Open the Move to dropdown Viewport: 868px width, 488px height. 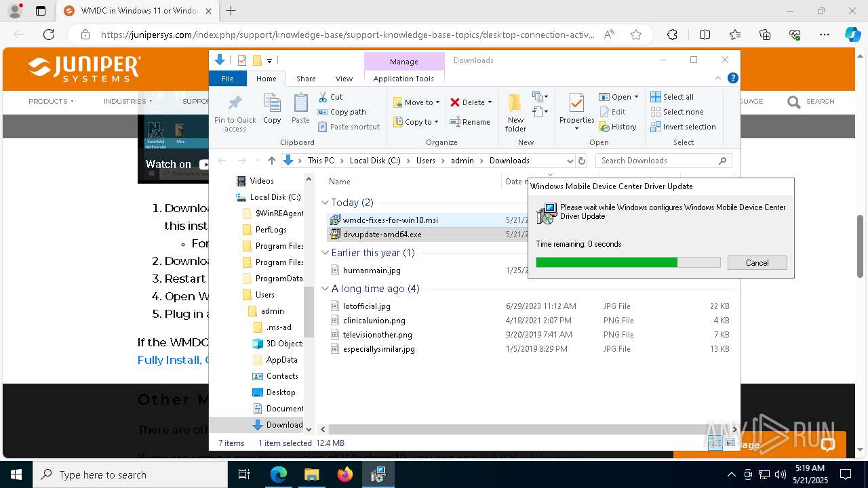pos(416,102)
